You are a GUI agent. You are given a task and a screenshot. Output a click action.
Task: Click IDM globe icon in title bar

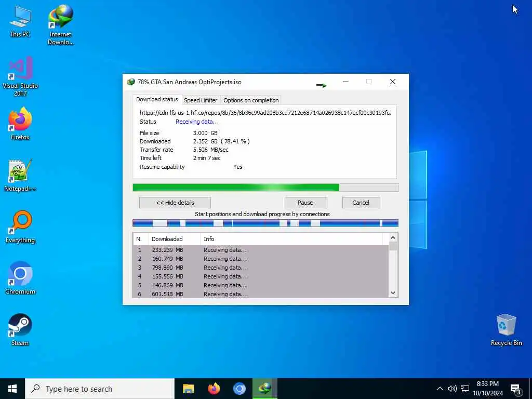pos(130,82)
